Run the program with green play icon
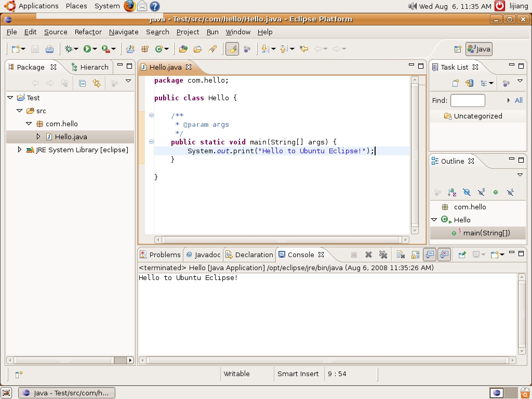 coord(87,49)
